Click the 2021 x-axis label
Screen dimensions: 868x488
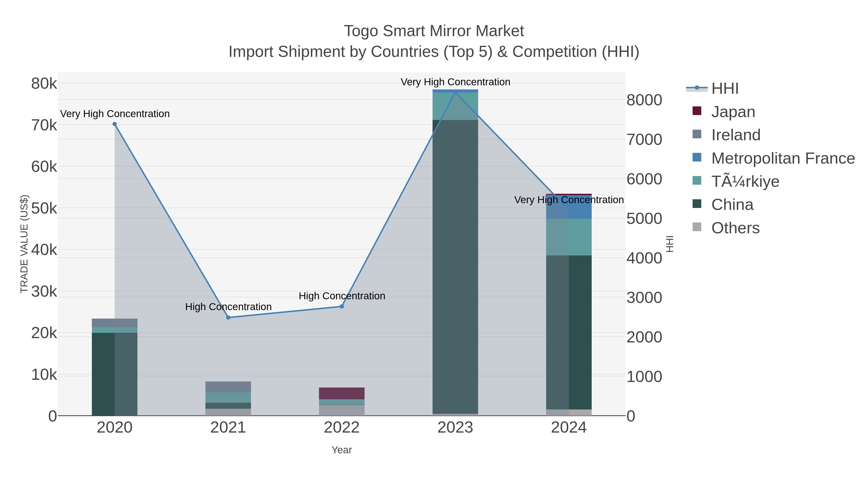pyautogui.click(x=228, y=428)
